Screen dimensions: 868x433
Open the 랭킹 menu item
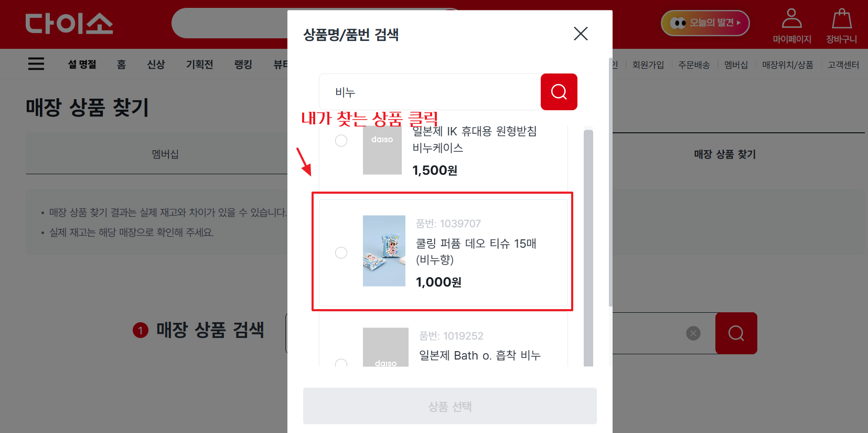(243, 65)
